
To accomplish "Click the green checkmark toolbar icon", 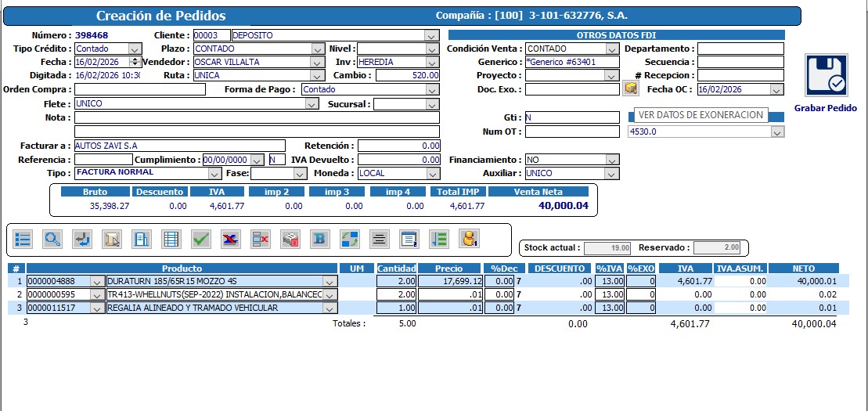I will pyautogui.click(x=200, y=239).
